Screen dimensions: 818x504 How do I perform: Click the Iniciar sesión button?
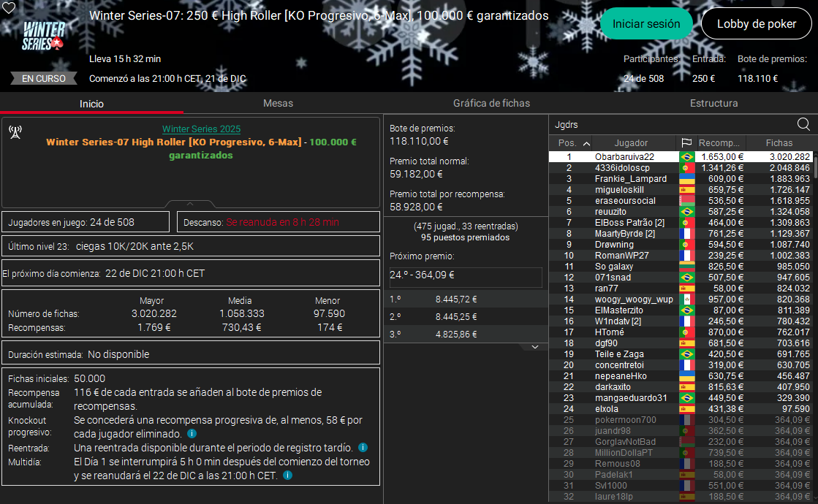[x=646, y=24]
